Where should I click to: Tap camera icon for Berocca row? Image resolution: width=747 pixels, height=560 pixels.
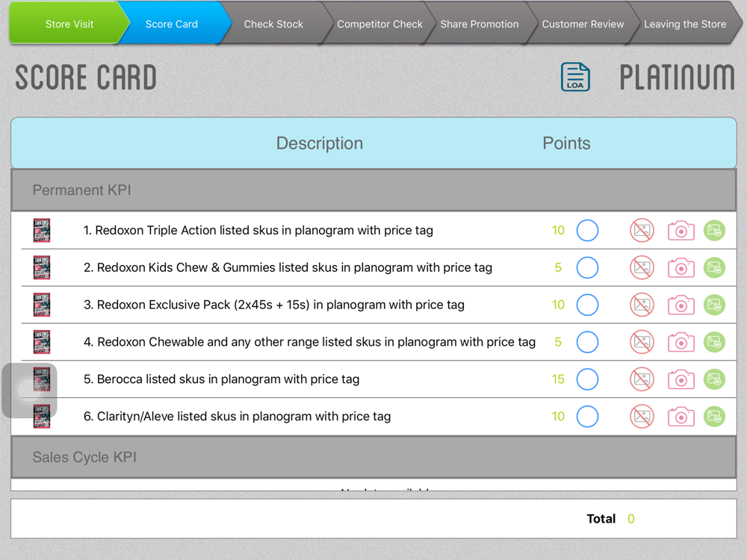[681, 379]
